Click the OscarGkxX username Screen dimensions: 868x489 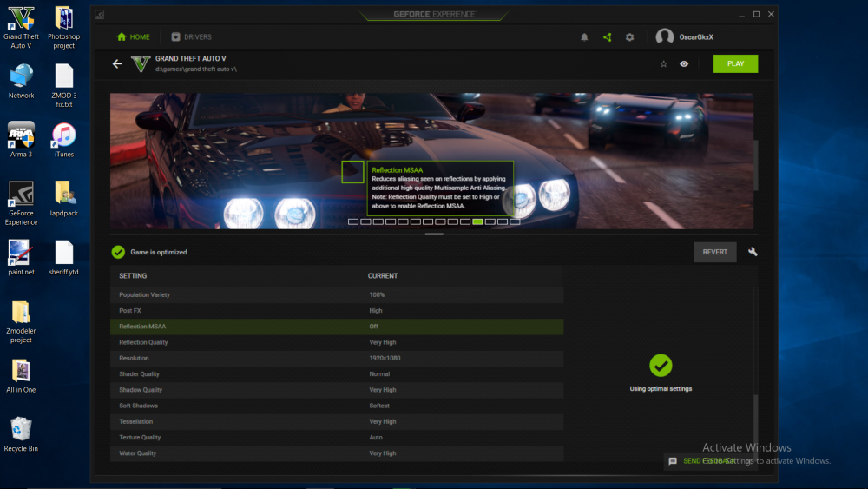(696, 37)
